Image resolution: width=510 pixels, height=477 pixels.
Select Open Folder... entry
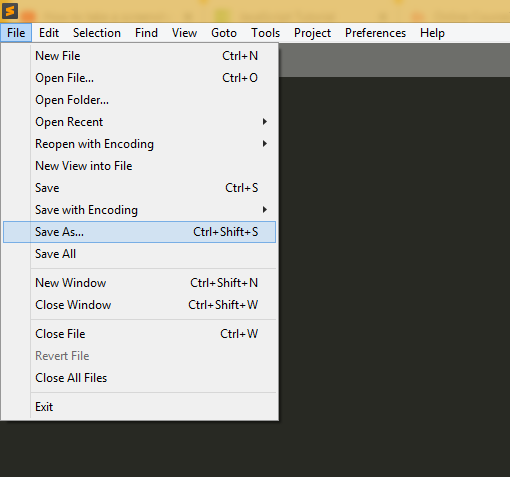point(139,100)
